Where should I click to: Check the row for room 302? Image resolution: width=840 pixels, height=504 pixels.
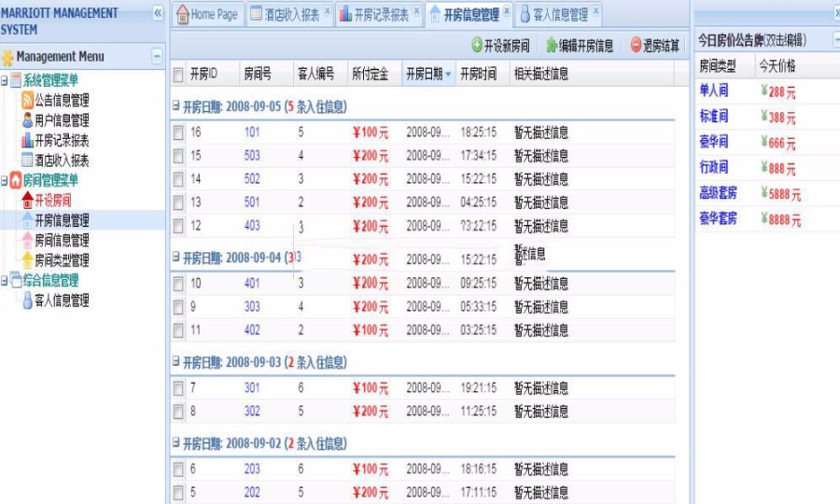coord(178,412)
